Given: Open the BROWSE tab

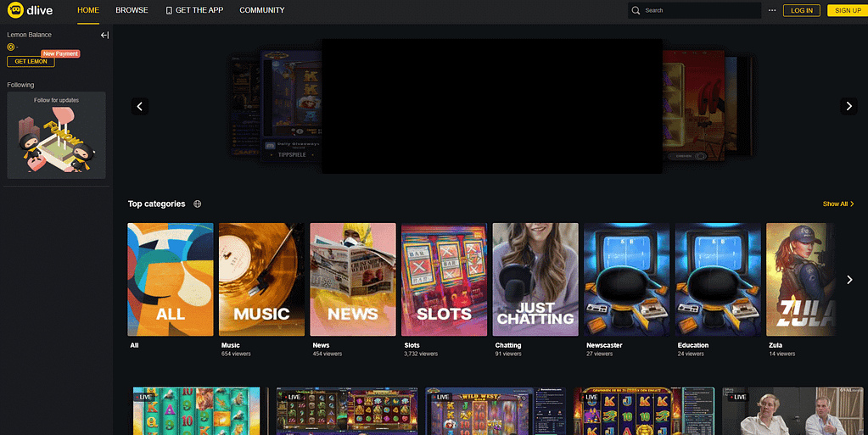Looking at the screenshot, I should [x=132, y=10].
